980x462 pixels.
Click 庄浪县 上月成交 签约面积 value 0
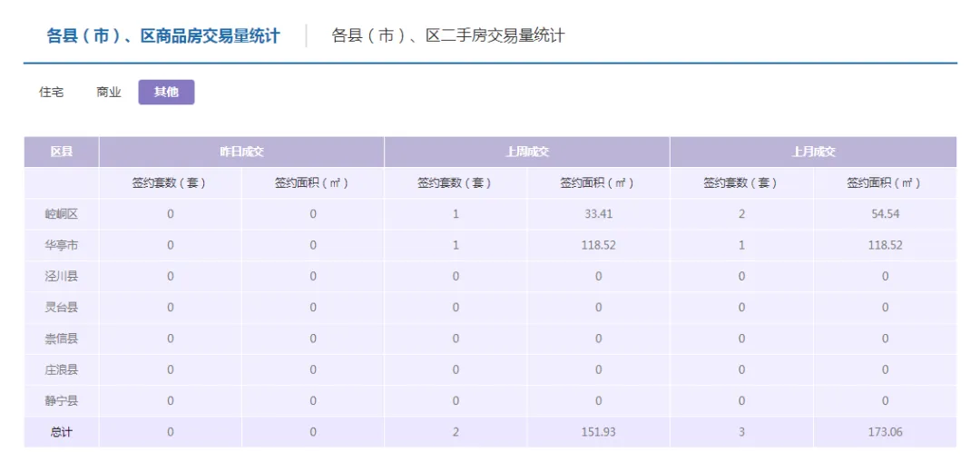(x=885, y=370)
